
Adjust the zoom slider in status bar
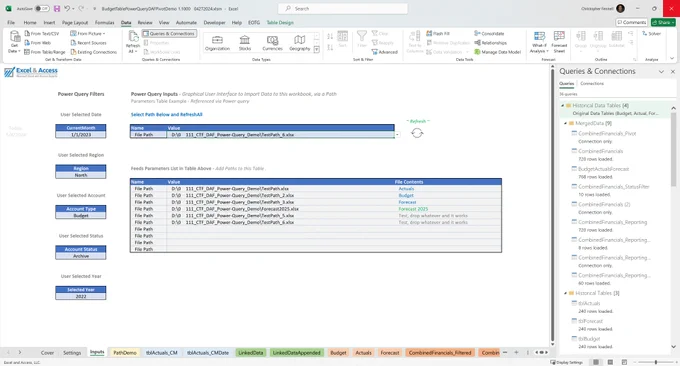pos(656,362)
